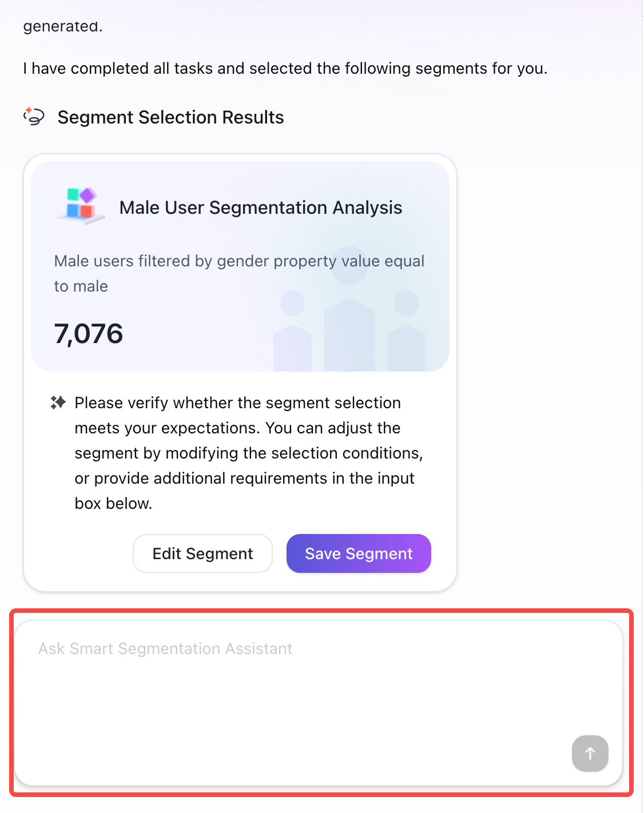This screenshot has height=813, width=644.
Task: Click the male users filter description text
Action: click(239, 273)
